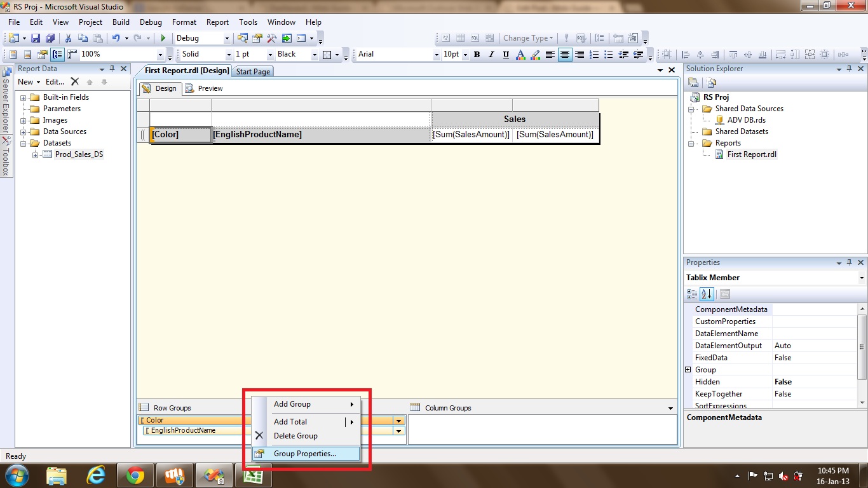Toggle center text alignment

[565, 55]
